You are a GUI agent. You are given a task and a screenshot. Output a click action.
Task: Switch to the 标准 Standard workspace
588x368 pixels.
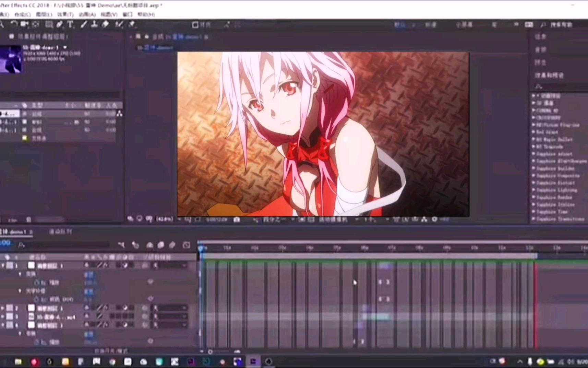[431, 25]
